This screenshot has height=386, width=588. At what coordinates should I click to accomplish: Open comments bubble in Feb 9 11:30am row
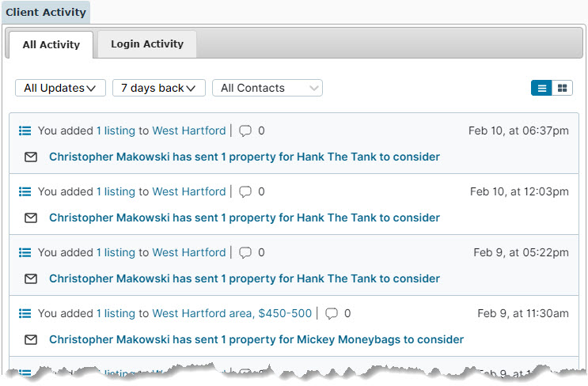click(x=332, y=313)
